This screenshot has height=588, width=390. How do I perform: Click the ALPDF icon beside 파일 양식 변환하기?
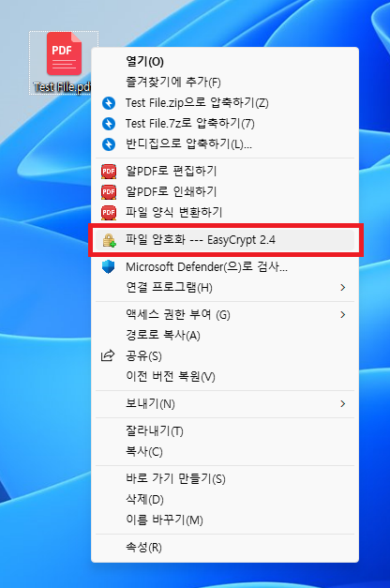(109, 213)
